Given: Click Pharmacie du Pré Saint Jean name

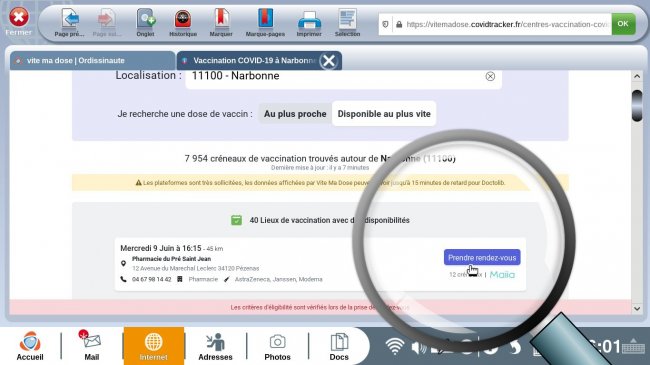Looking at the screenshot, I should [x=172, y=259].
